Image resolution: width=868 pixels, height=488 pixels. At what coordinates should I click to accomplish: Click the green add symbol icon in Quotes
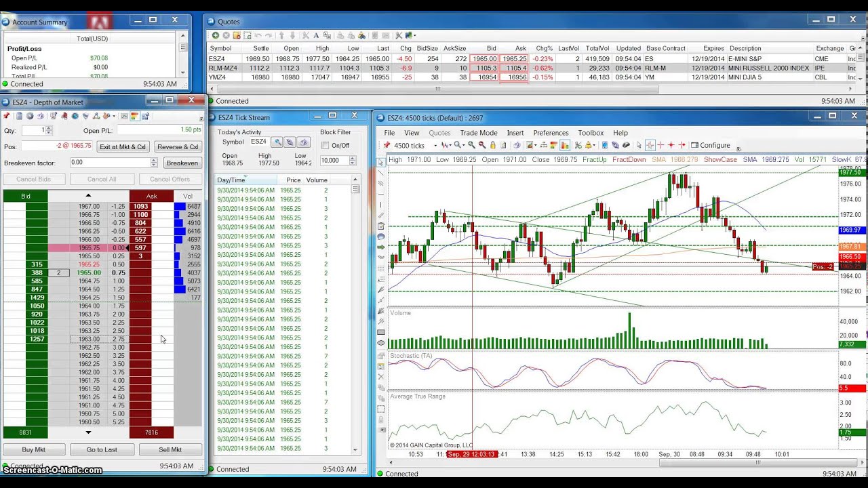[216, 35]
